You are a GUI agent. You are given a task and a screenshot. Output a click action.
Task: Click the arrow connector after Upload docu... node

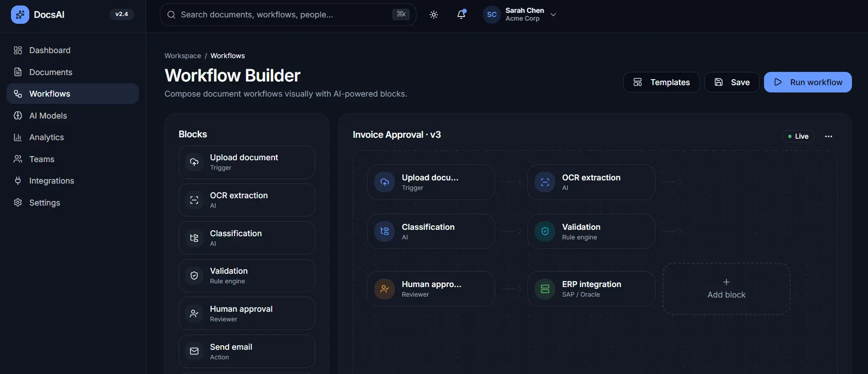[512, 182]
